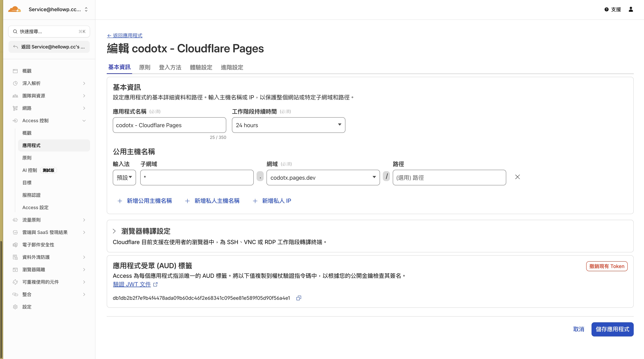Switch to the 登入方法 tab
The height and width of the screenshot is (359, 644).
pos(170,67)
